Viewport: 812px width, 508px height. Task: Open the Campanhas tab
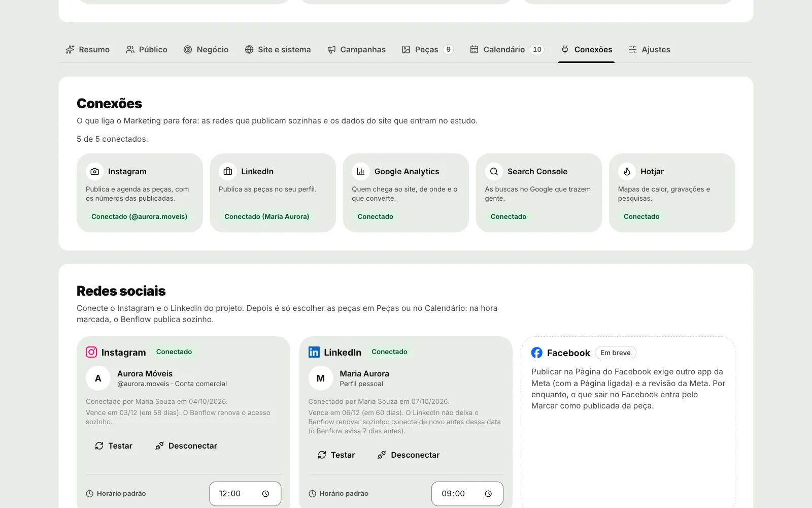[356, 49]
